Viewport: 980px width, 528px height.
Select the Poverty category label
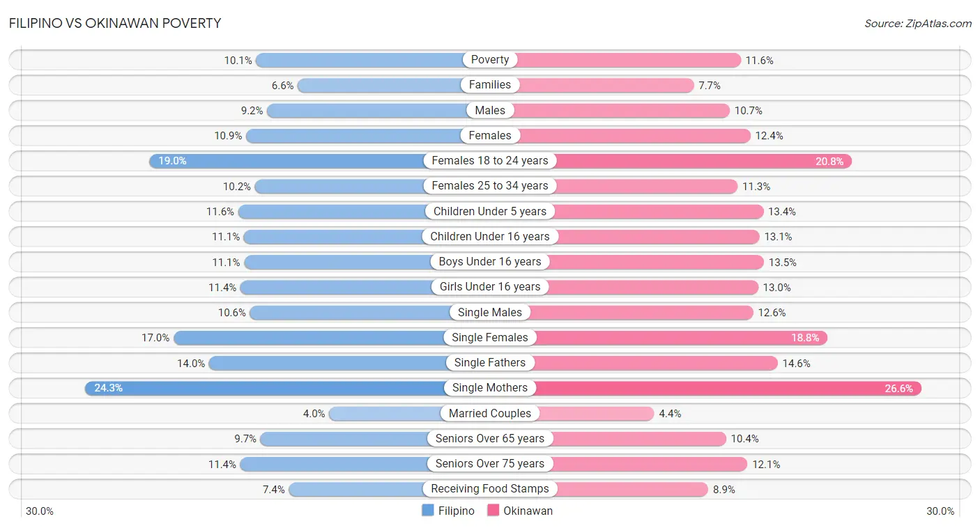coord(490,60)
